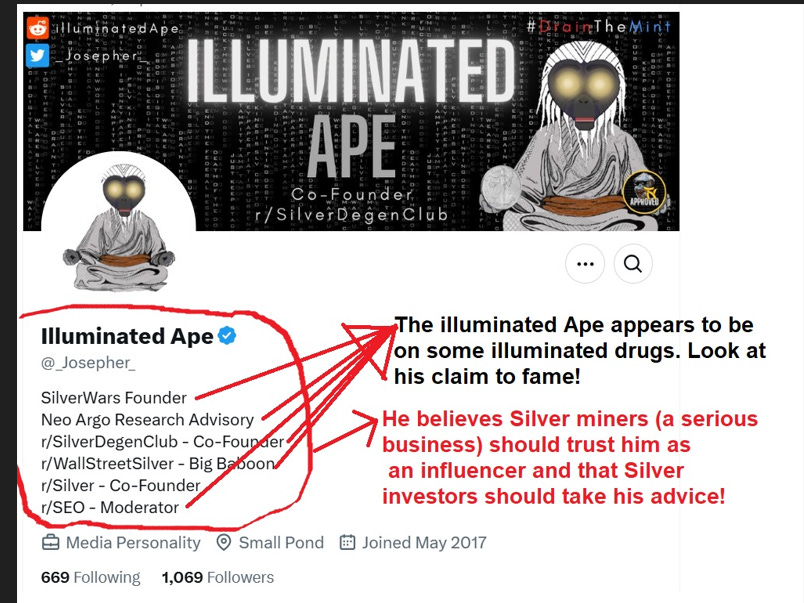Click the #DrainTheMint hashtag in banner
This screenshot has width=804, height=603.
pyautogui.click(x=598, y=26)
